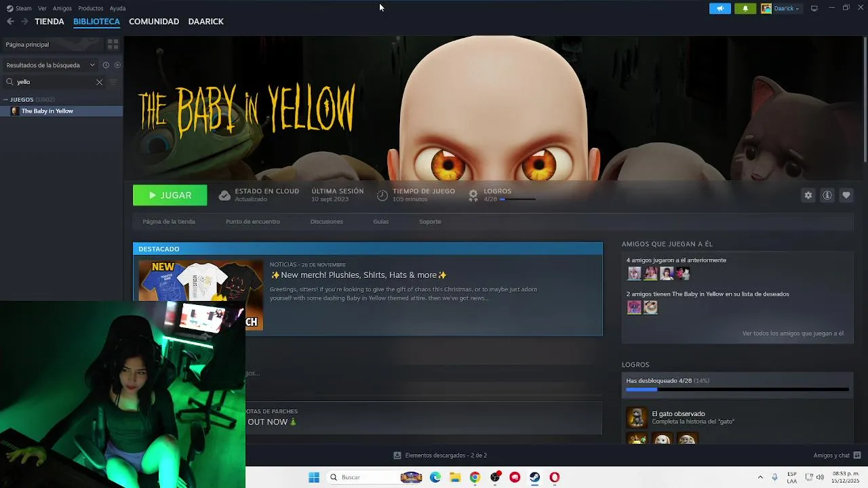Click the blue announcements megaphone button
The height and width of the screenshot is (488, 868).
coord(720,8)
